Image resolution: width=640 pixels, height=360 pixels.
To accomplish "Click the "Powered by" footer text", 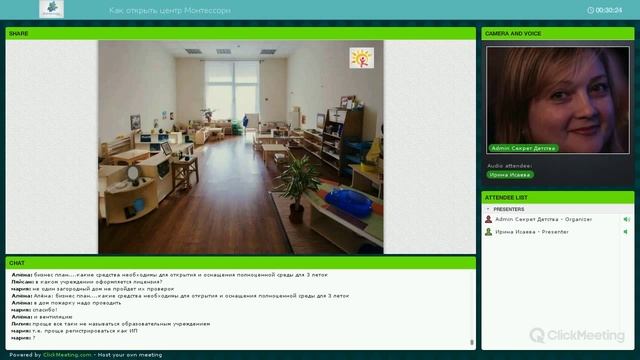I will click(25, 355).
